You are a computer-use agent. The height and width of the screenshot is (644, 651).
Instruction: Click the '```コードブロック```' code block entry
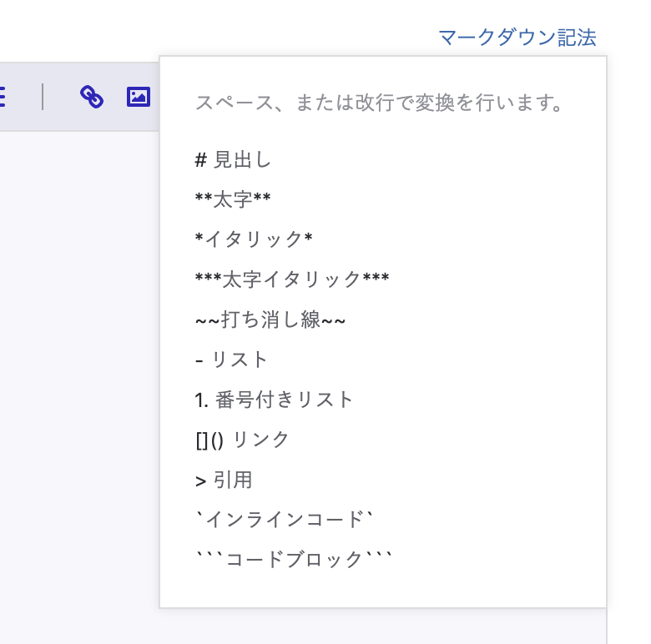[x=293, y=559]
